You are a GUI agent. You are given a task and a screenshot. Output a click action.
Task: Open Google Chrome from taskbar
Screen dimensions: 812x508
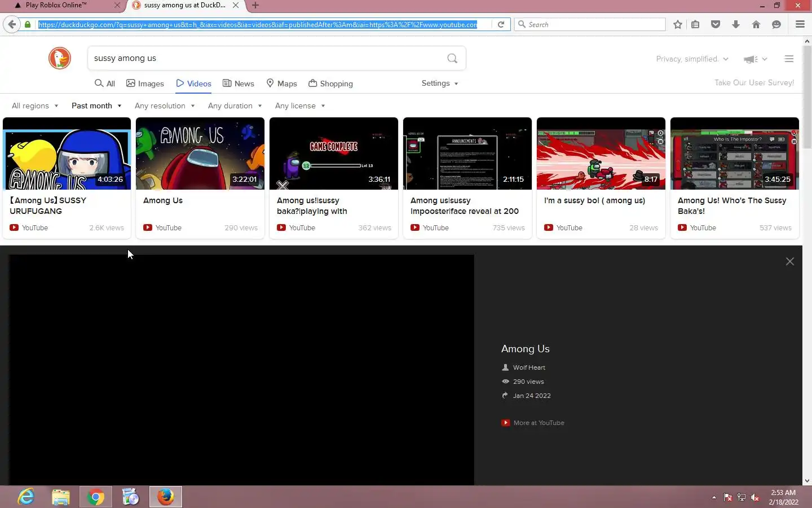click(x=96, y=497)
